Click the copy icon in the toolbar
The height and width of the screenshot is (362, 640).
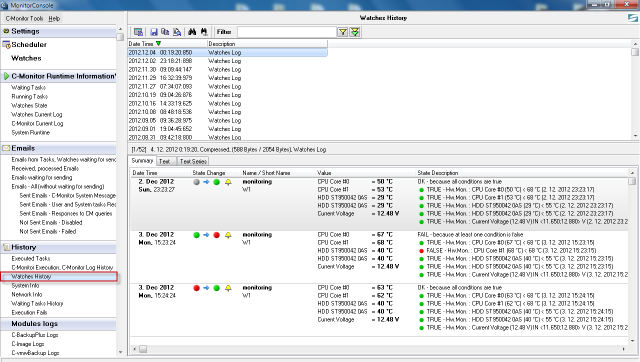coord(165,32)
